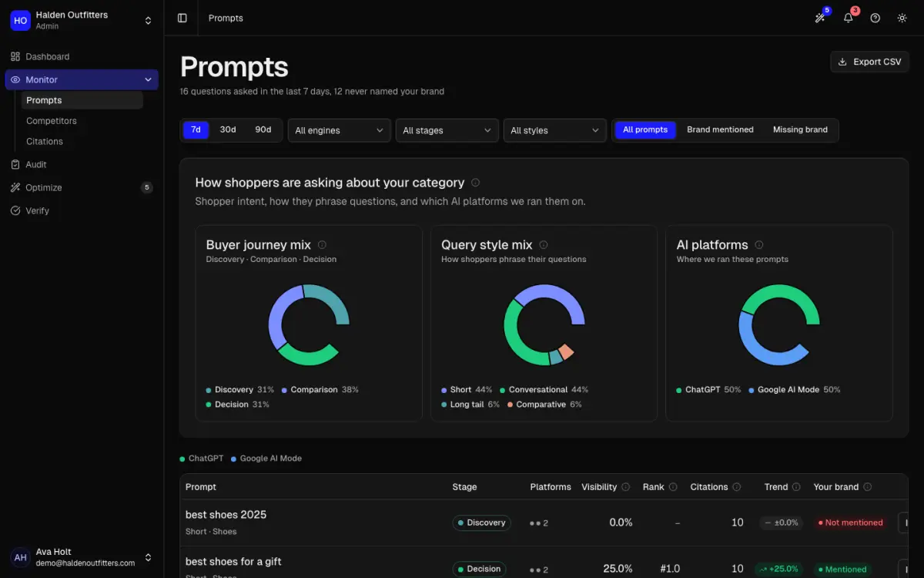This screenshot has width=924, height=578.
Task: Click the Not mentioned brand badge
Action: coord(850,523)
